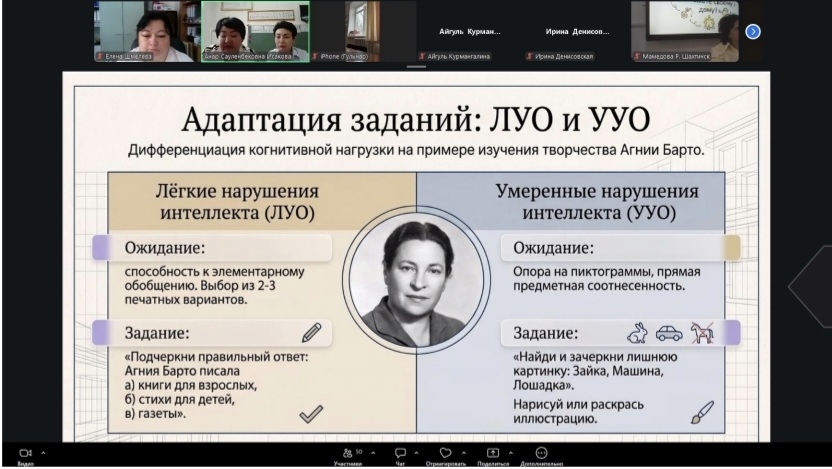Click the React heart icon
Screen dimensions: 832x469
coord(446,453)
